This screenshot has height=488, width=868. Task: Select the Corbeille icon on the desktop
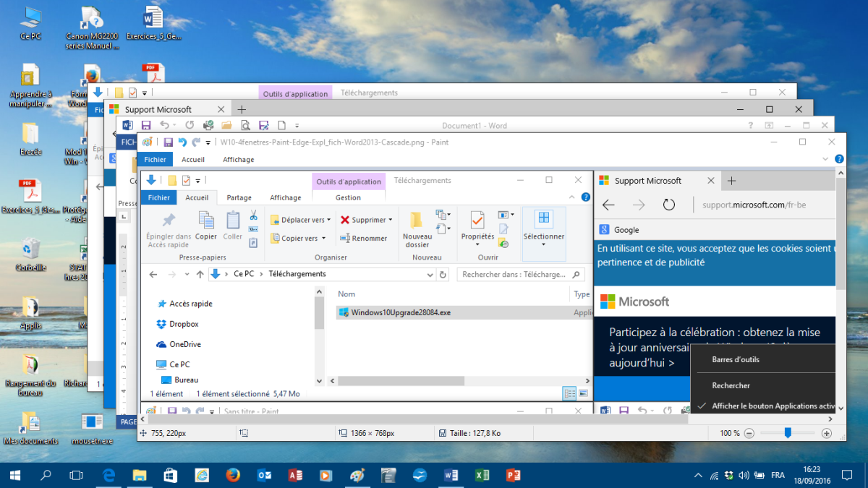(x=31, y=254)
